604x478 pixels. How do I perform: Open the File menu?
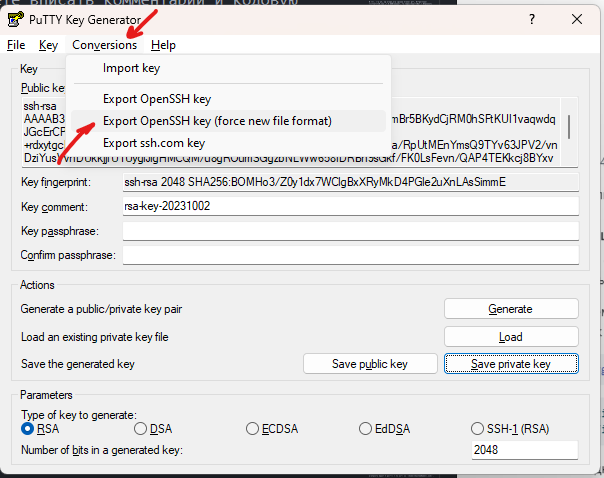click(15, 45)
